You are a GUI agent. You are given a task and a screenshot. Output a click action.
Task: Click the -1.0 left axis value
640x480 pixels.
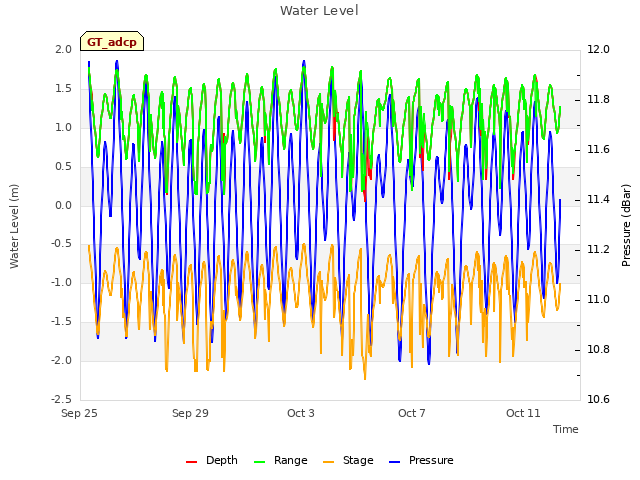pos(61,283)
